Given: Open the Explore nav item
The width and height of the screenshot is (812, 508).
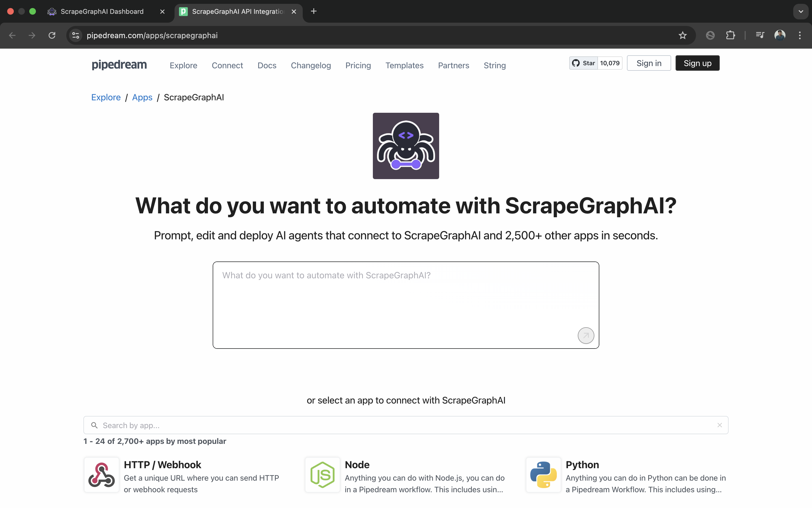Looking at the screenshot, I should (183, 65).
